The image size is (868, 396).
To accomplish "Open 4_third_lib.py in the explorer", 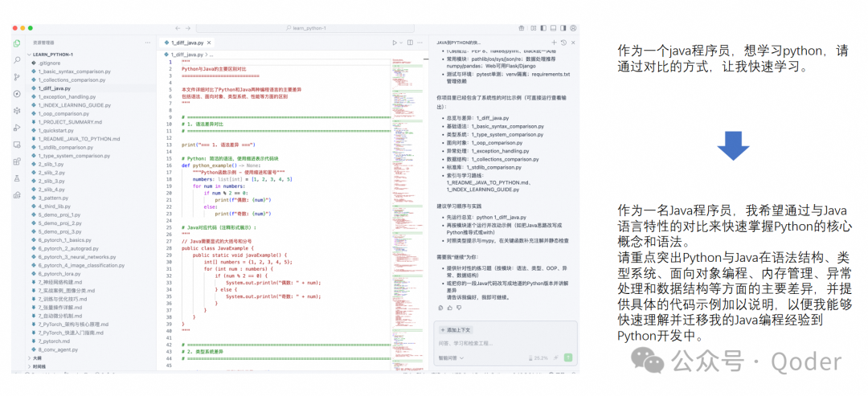I will [55, 206].
